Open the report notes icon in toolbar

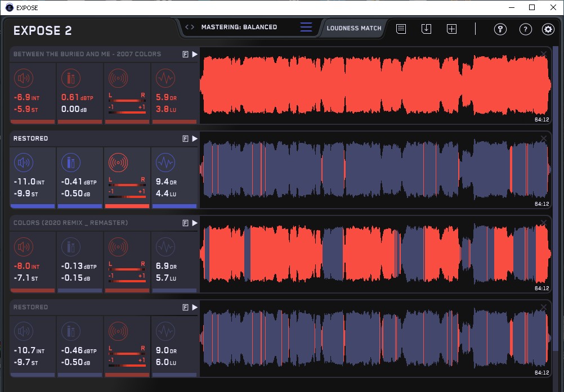(401, 29)
